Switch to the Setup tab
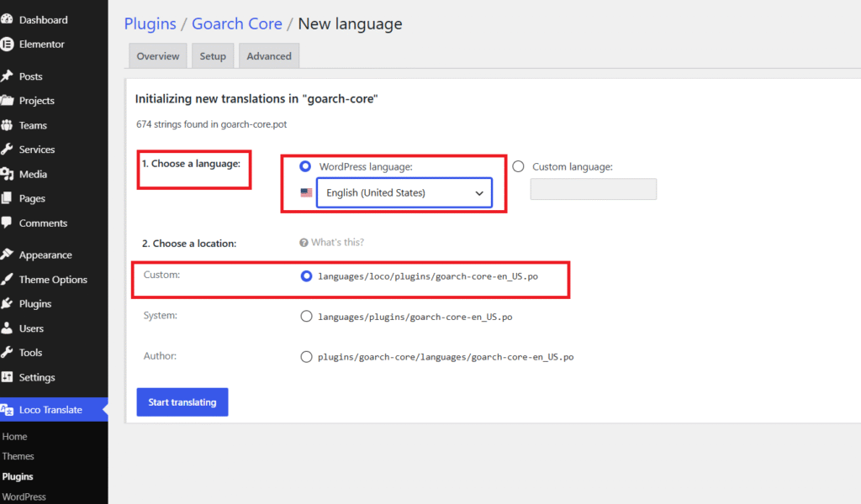 point(213,56)
